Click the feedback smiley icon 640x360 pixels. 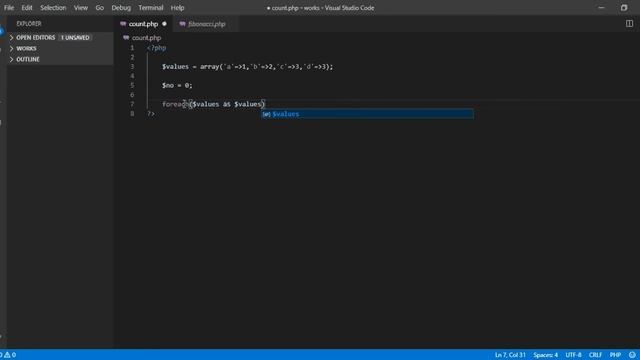pos(632,355)
